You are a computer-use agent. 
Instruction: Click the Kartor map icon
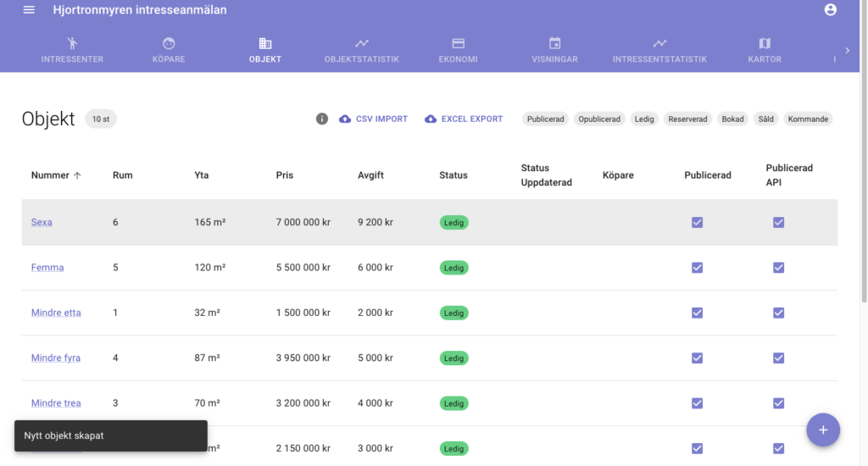[765, 43]
